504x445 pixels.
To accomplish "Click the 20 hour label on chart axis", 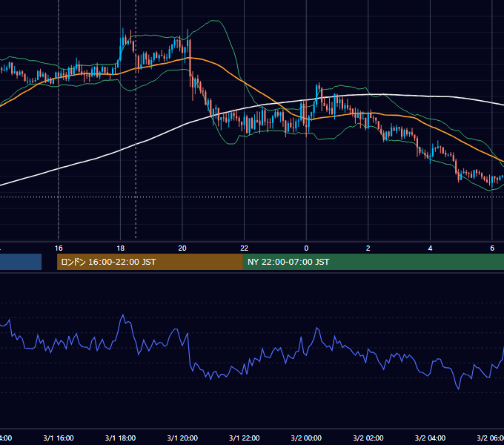I will pyautogui.click(x=182, y=248).
